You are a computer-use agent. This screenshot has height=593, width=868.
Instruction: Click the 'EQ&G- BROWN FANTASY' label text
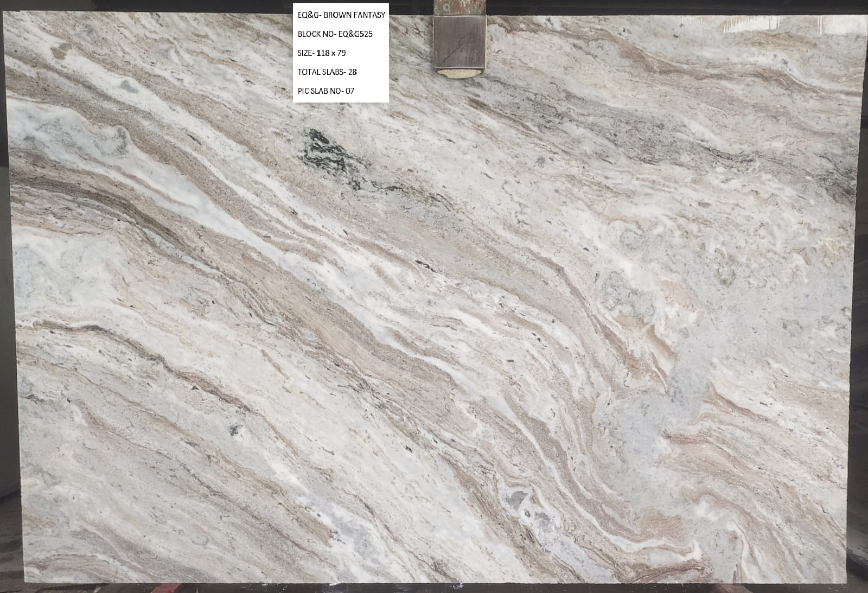[341, 15]
